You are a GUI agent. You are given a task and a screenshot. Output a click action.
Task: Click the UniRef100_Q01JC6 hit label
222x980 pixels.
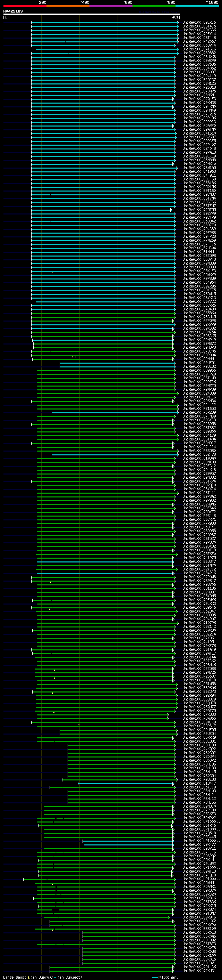[199, 967]
